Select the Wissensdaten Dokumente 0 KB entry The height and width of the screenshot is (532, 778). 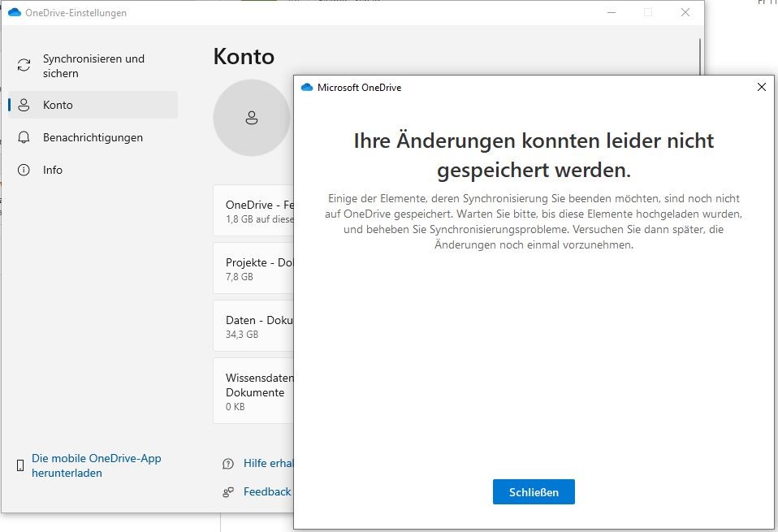(x=253, y=391)
